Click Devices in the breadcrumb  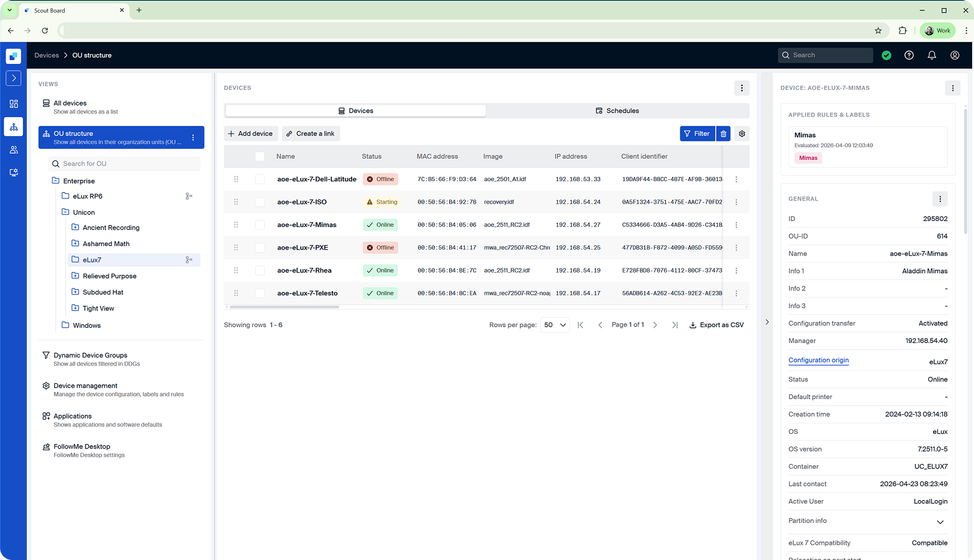(47, 56)
